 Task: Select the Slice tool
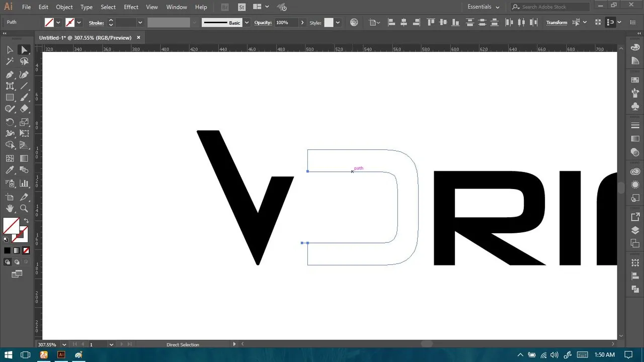pos(24,197)
